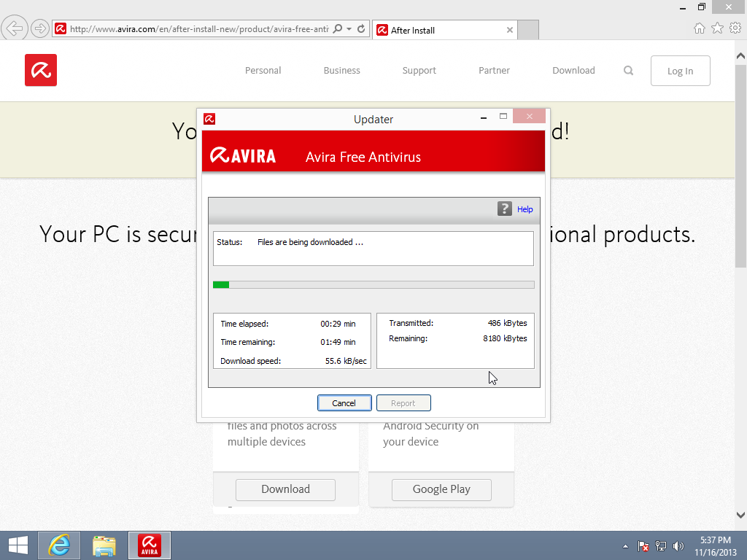747x560 pixels.
Task: Click the Google Play button
Action: 441,489
